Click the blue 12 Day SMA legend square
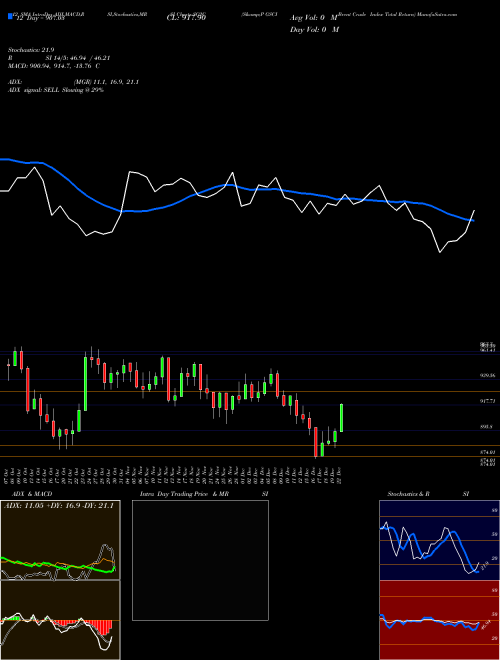The height and width of the screenshot is (660, 500). (10, 17)
